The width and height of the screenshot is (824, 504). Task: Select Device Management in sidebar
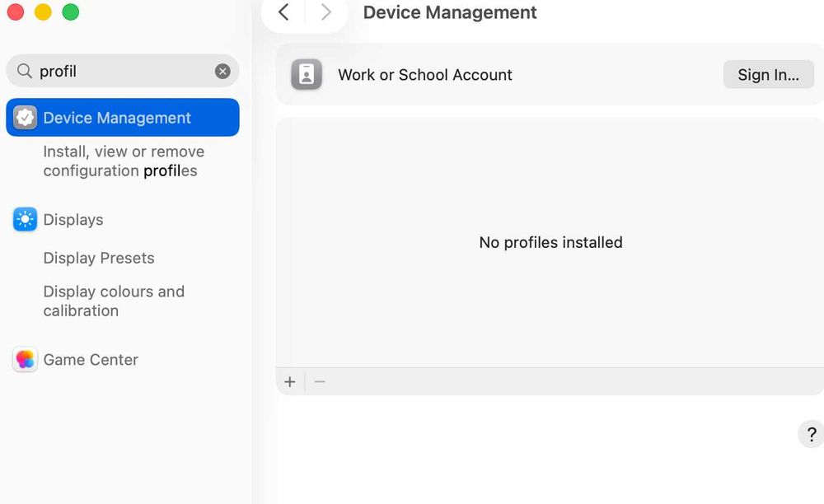coord(123,117)
